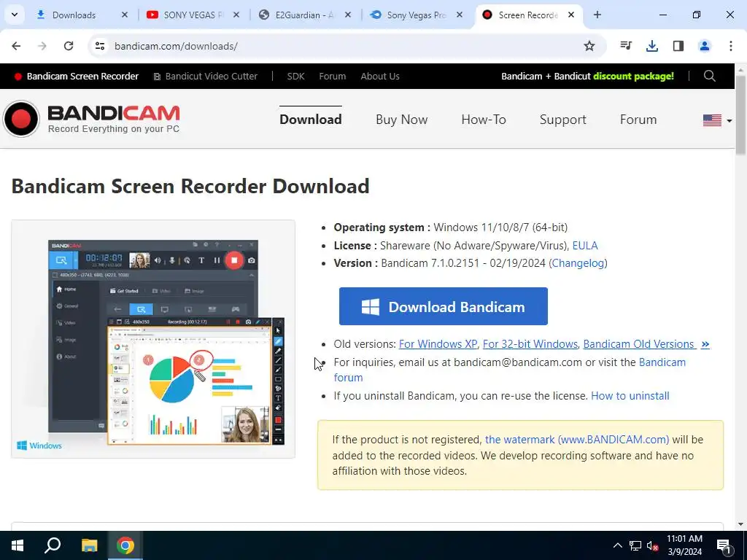Viewport: 747px width, 560px height.
Task: Select the How-To nav item
Action: (x=484, y=119)
